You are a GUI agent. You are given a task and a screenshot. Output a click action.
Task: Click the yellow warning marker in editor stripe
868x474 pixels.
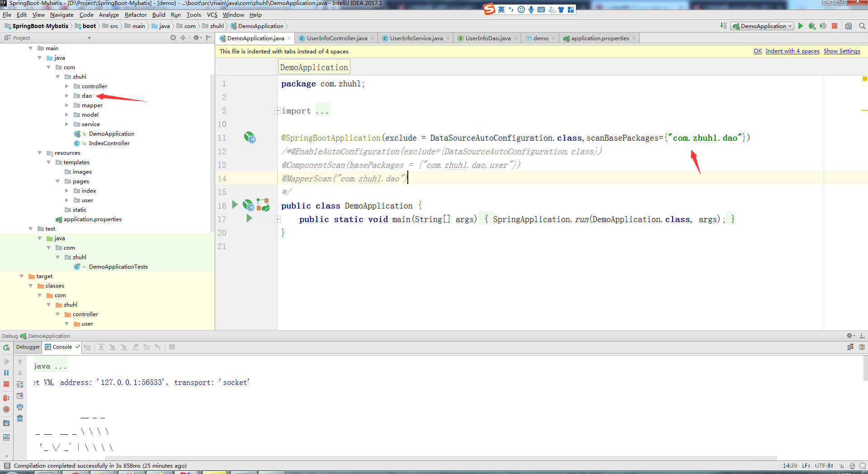pyautogui.click(x=864, y=79)
